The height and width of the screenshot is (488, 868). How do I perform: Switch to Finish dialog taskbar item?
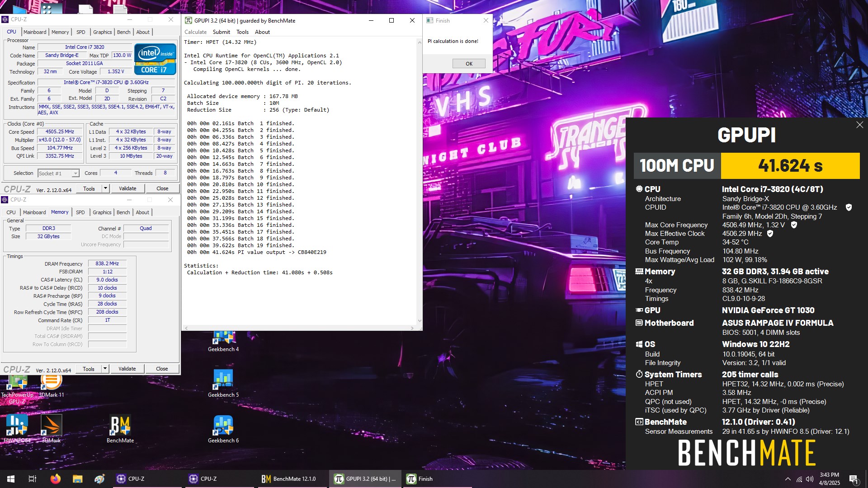coord(437,479)
